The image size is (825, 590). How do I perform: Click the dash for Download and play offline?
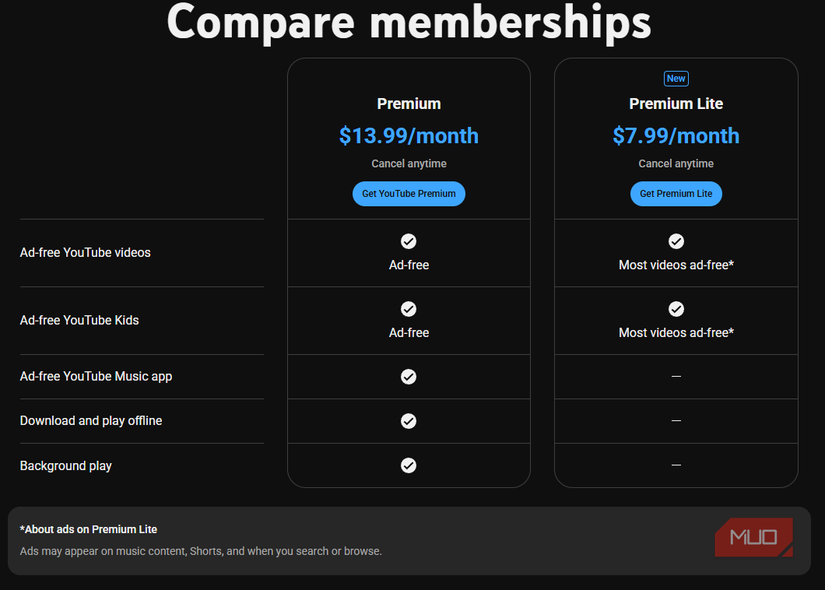(676, 421)
